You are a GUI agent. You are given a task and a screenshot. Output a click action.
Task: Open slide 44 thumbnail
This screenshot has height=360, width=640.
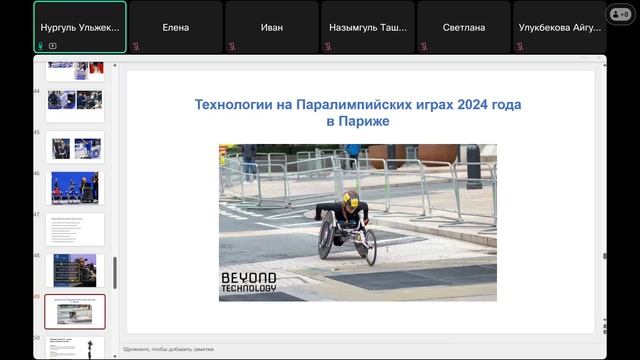click(75, 106)
